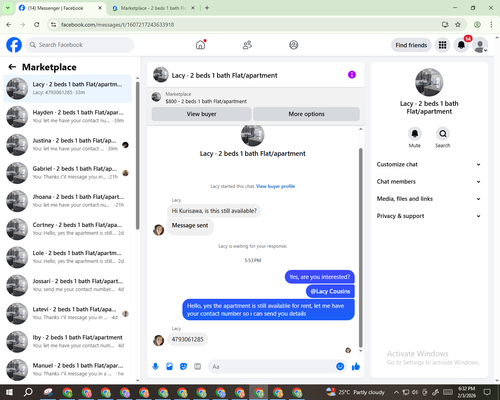The height and width of the screenshot is (400, 500).
Task: Open conversation with Cortney
Action: pos(67,229)
